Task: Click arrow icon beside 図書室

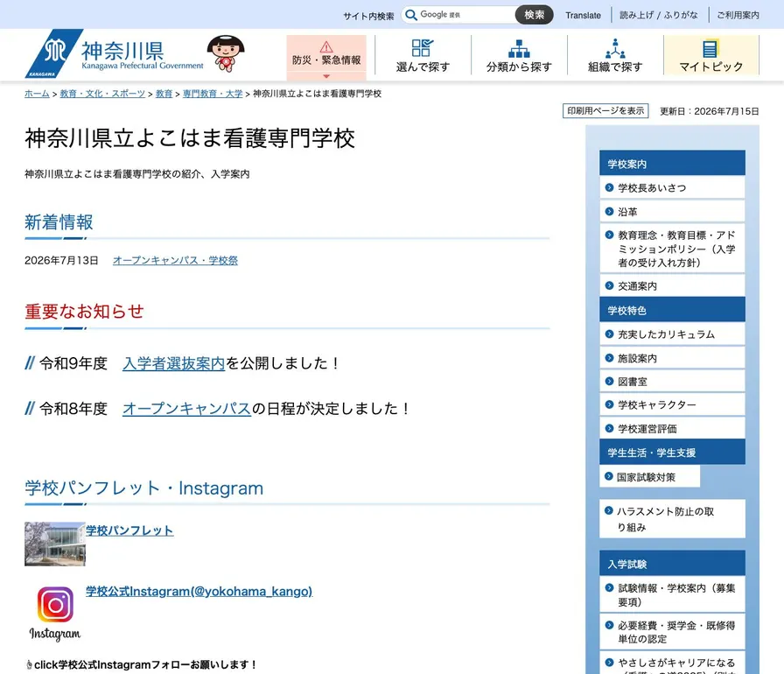Action: click(609, 381)
